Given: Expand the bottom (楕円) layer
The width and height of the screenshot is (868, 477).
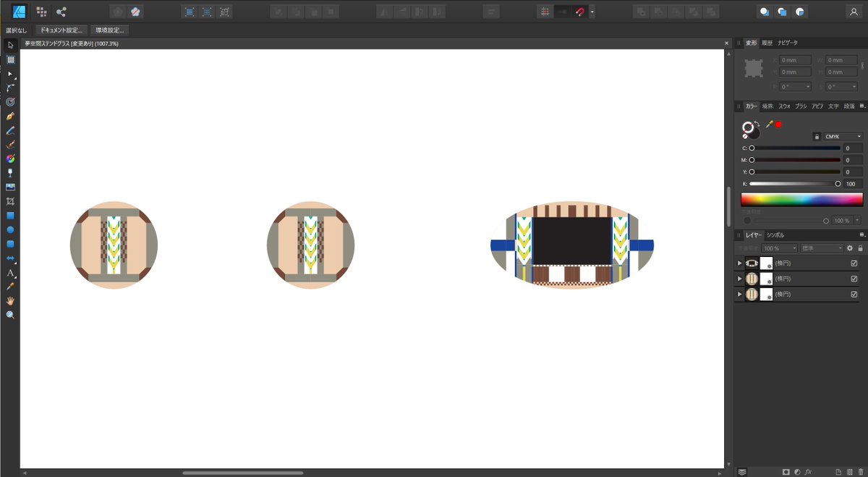Looking at the screenshot, I should (739, 295).
